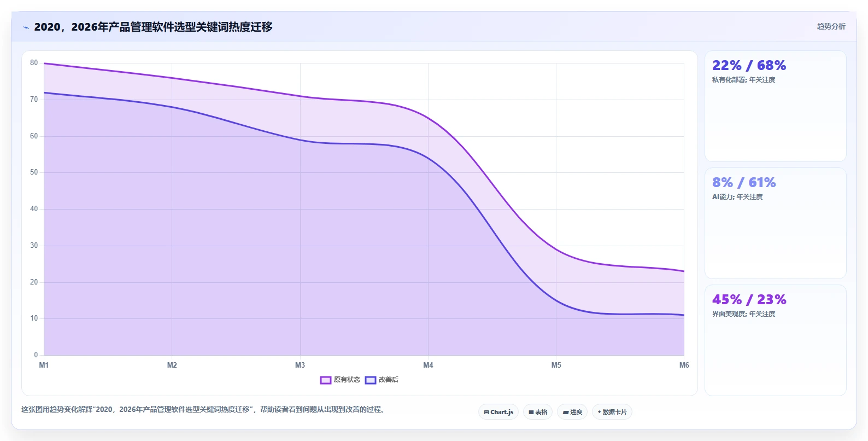This screenshot has height=441, width=868.
Task: Click the M1 x-axis label
Action: [x=44, y=365]
